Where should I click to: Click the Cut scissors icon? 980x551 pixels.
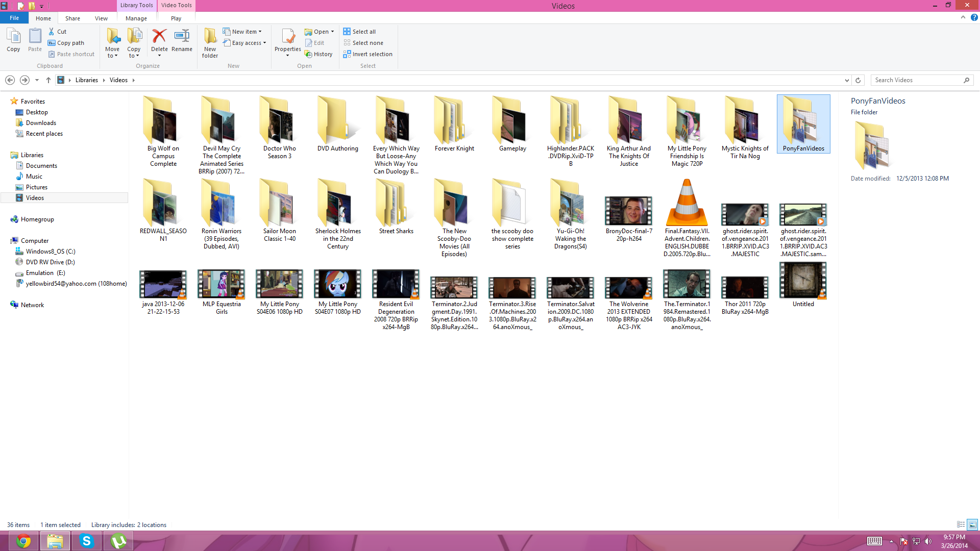coord(52,32)
